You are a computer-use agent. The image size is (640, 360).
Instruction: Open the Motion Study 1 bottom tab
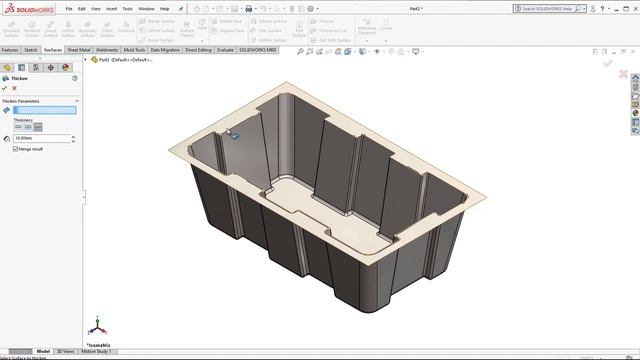coord(96,351)
